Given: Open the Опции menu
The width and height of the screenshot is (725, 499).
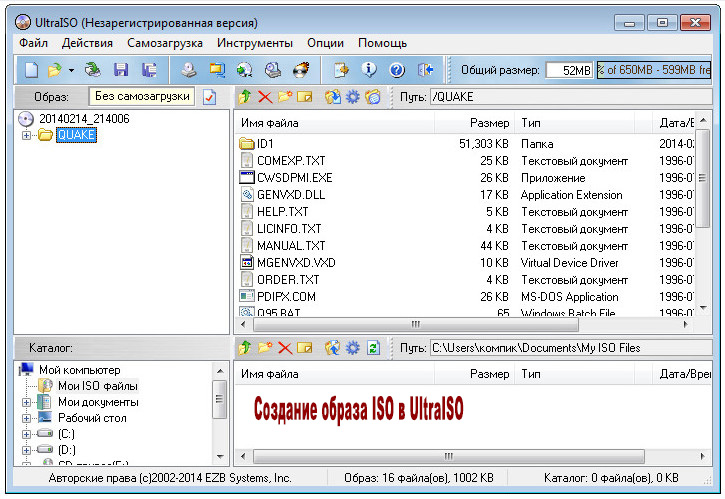Looking at the screenshot, I should point(326,43).
